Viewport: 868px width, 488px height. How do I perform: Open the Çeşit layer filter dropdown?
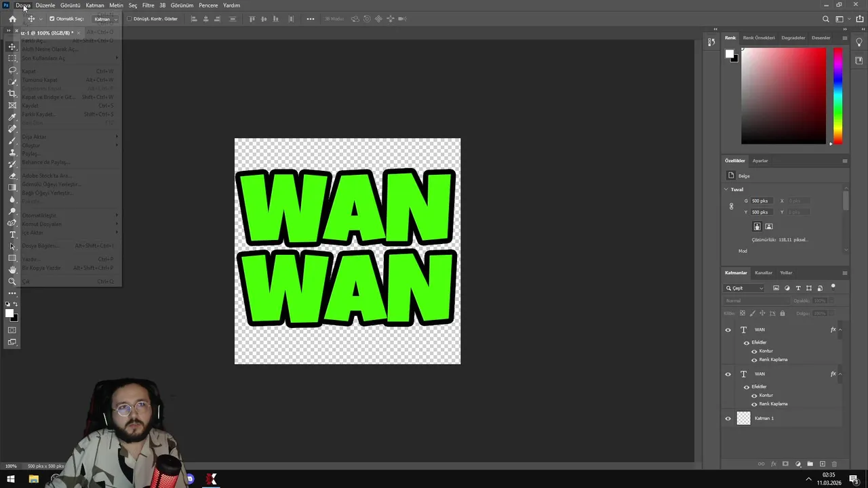744,288
